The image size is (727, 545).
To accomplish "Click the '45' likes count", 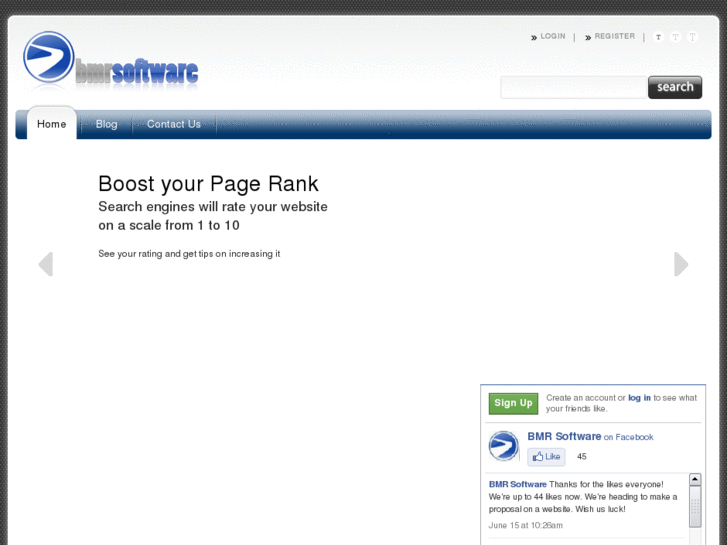I will click(x=582, y=456).
